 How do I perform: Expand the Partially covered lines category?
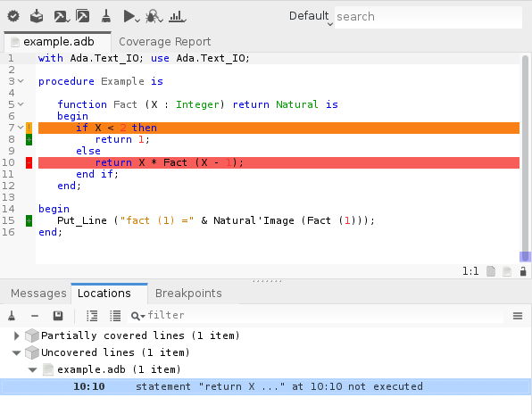(16, 335)
